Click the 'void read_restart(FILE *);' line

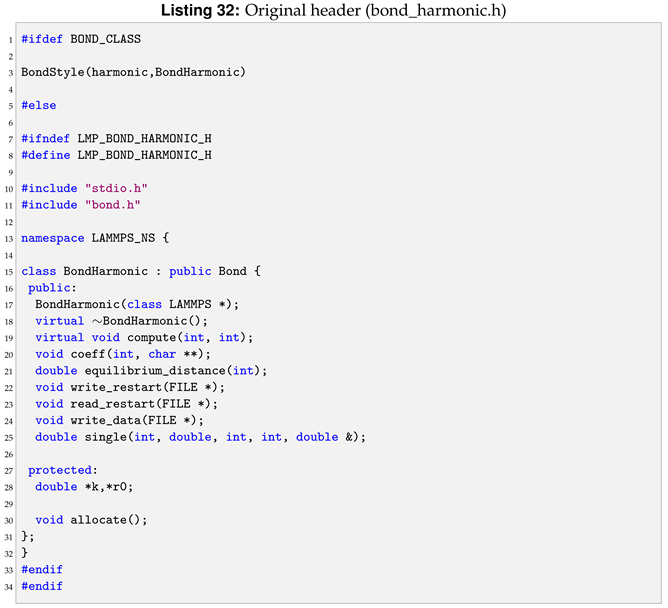click(x=126, y=404)
